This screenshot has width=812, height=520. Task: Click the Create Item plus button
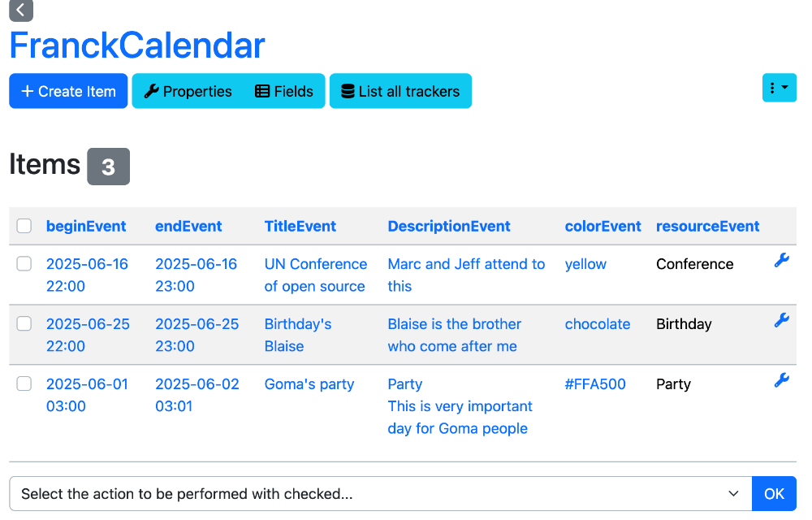tap(68, 91)
